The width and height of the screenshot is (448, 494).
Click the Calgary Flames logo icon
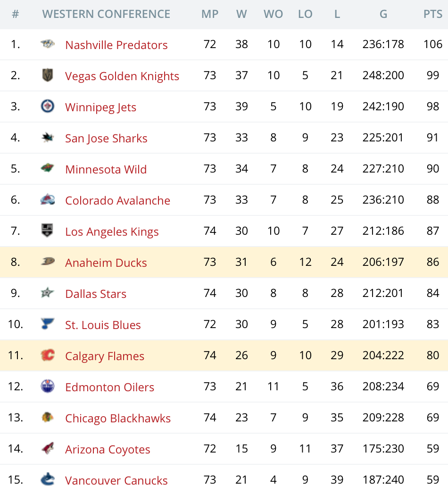coord(48,355)
